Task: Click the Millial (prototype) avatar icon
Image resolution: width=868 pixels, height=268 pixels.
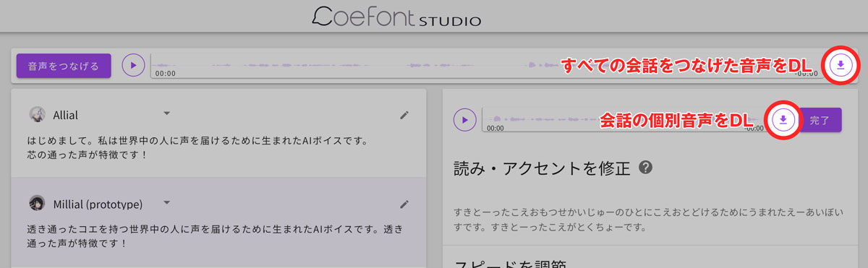Action: click(x=38, y=204)
